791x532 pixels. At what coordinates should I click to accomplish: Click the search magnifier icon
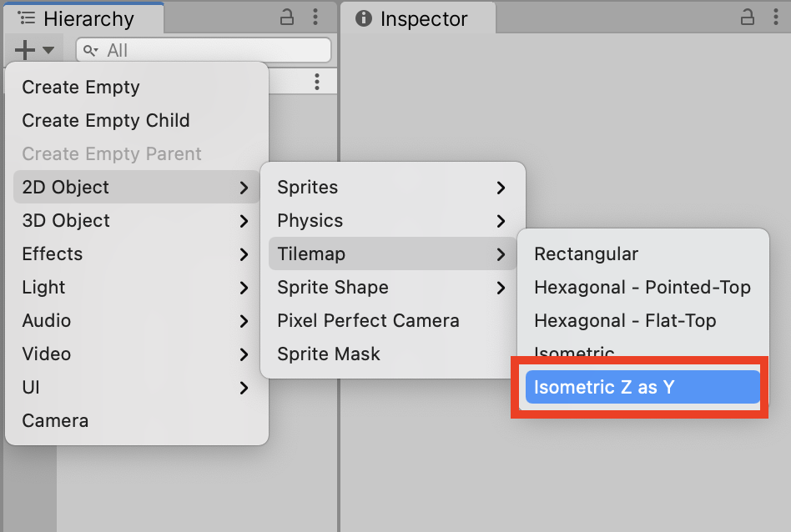90,51
